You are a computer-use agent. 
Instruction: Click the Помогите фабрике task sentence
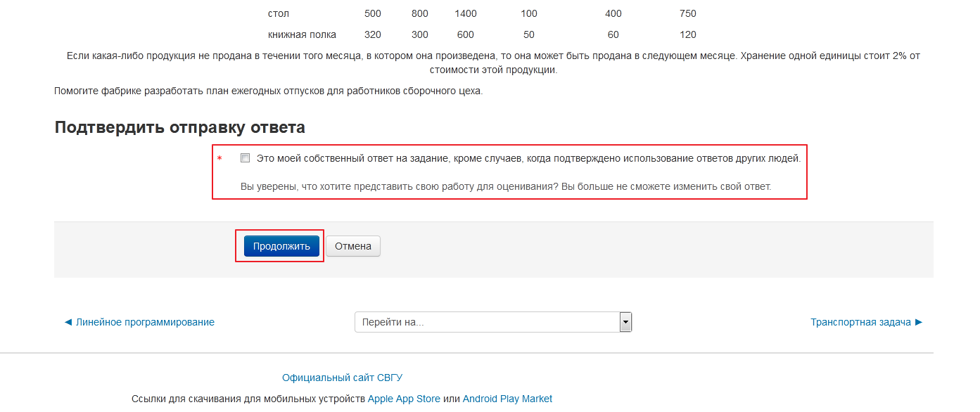pyautogui.click(x=268, y=91)
